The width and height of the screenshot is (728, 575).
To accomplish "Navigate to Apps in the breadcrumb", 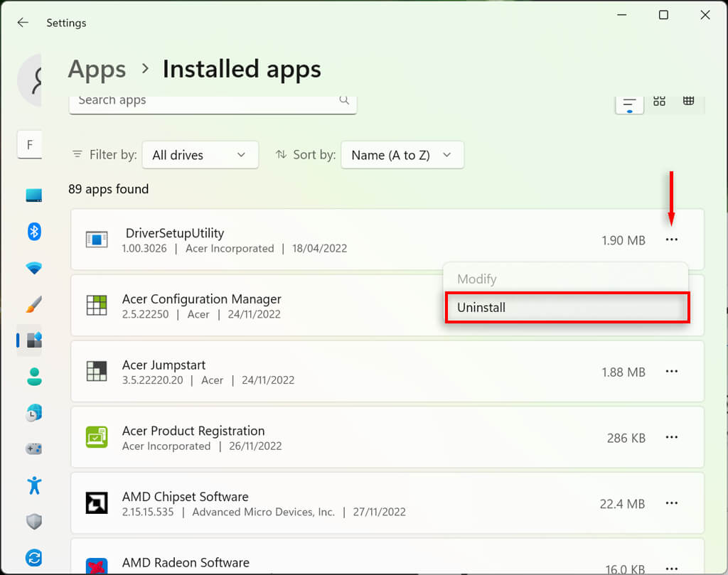I will (97, 70).
